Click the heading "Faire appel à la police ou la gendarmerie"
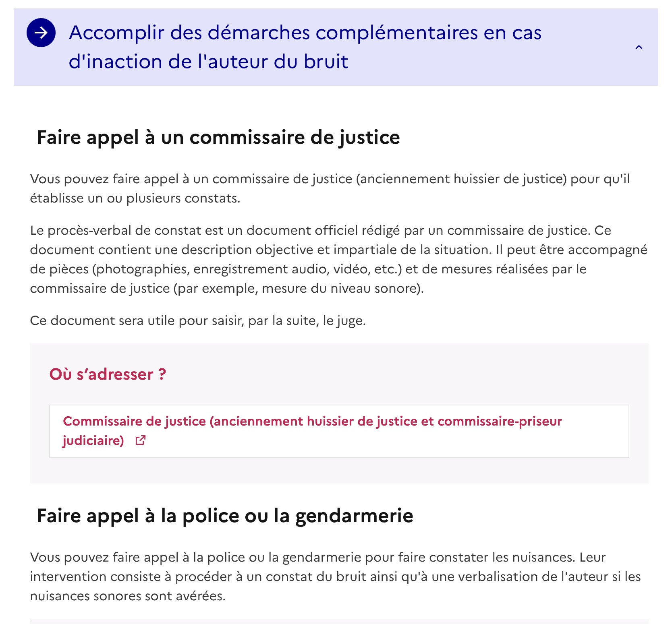Screen dimensions: 672x624 tap(225, 516)
